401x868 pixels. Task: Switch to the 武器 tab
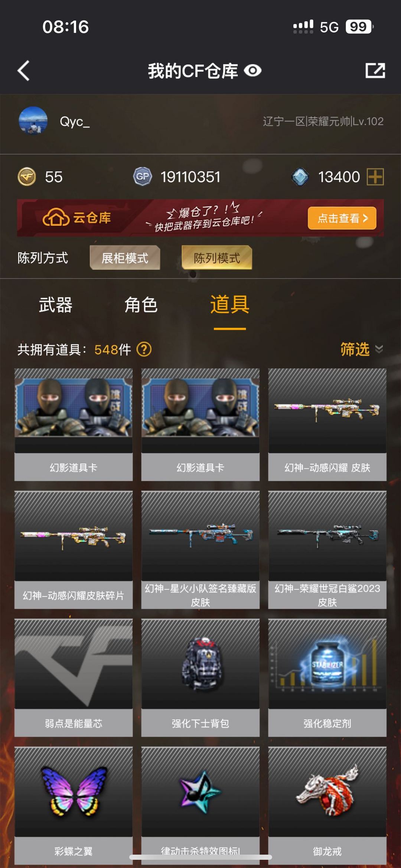tap(56, 305)
